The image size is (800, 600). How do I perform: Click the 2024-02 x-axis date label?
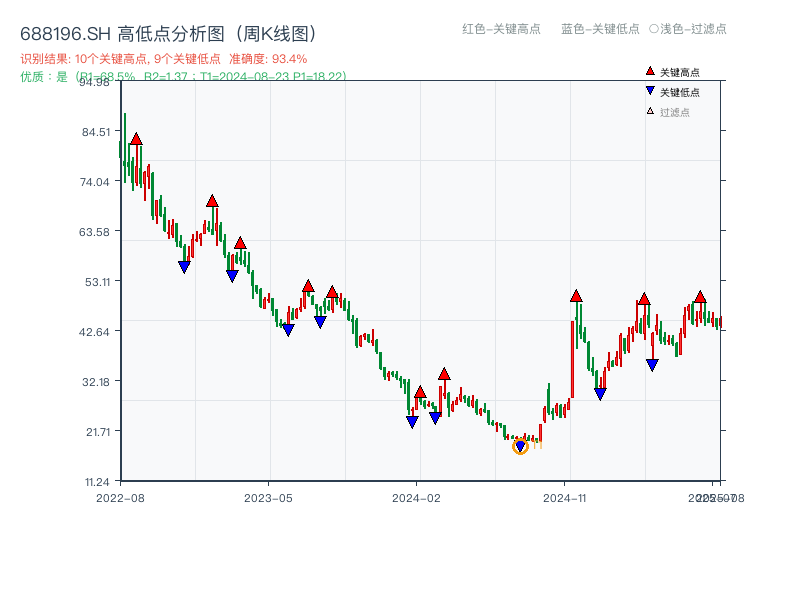pos(416,498)
